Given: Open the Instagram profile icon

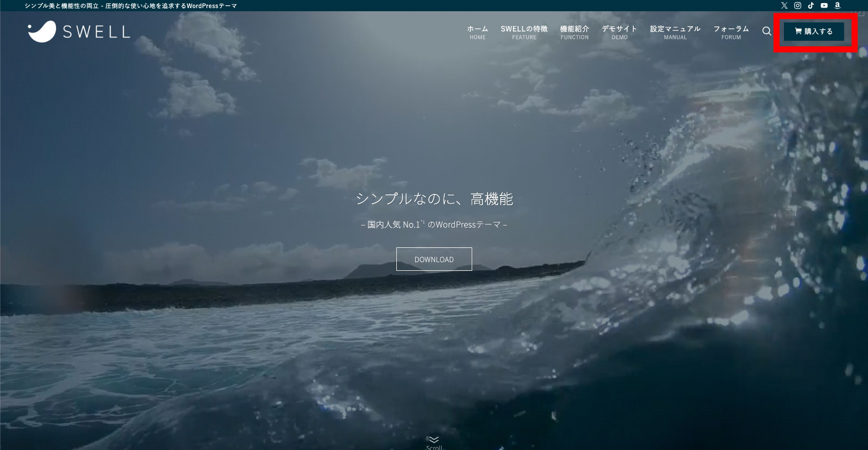Looking at the screenshot, I should pyautogui.click(x=798, y=6).
